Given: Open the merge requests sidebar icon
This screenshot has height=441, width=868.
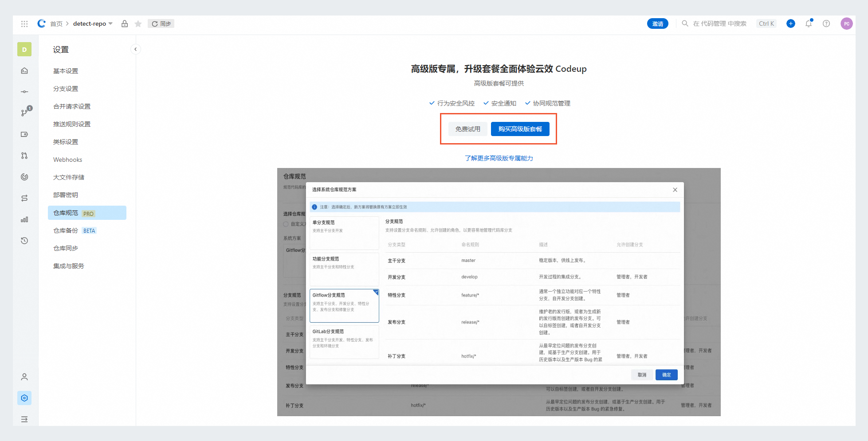Looking at the screenshot, I should (24, 156).
